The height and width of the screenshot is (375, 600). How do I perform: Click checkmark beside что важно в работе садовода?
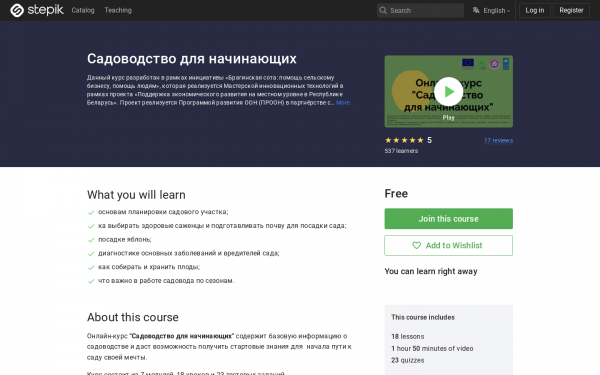point(91,281)
